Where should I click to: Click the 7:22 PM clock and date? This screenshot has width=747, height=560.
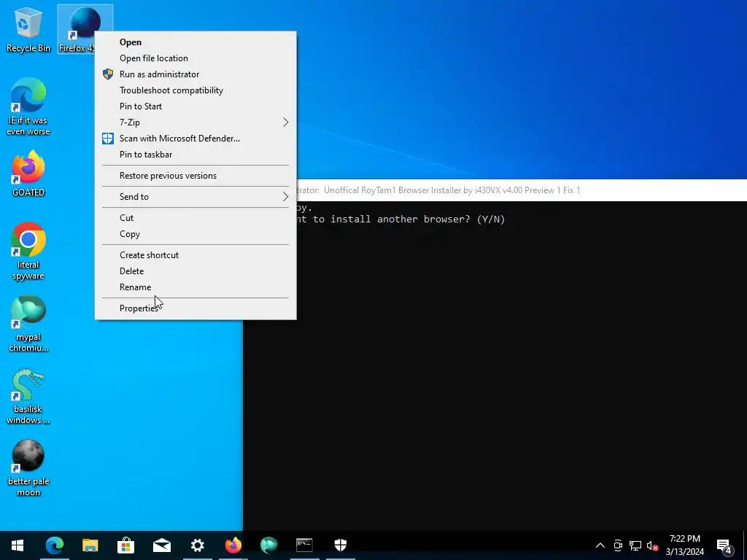684,545
